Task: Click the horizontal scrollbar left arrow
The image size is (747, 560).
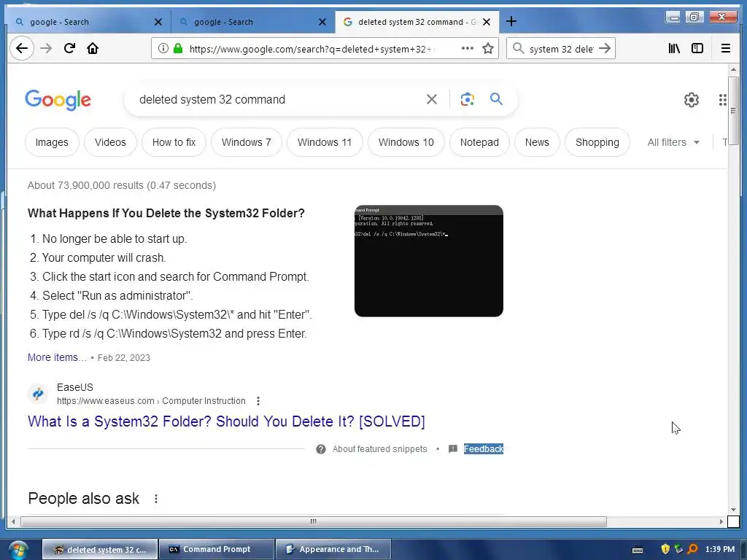Action: [13, 522]
